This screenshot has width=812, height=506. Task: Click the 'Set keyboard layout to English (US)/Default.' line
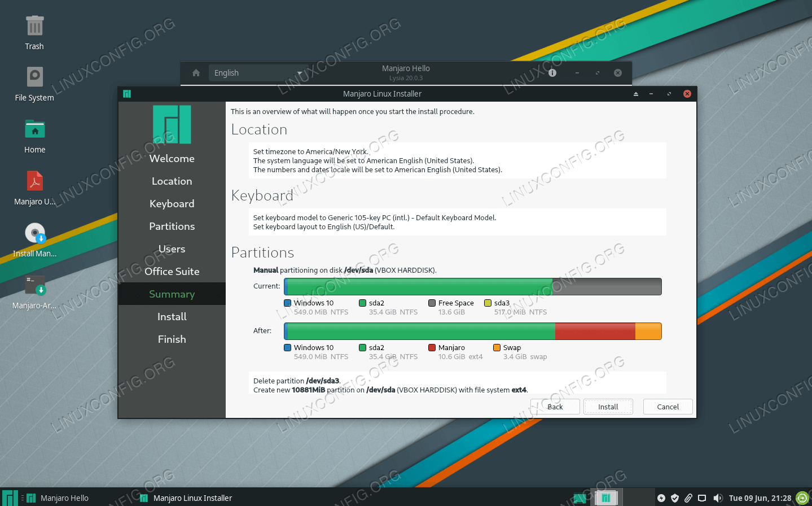pos(324,226)
